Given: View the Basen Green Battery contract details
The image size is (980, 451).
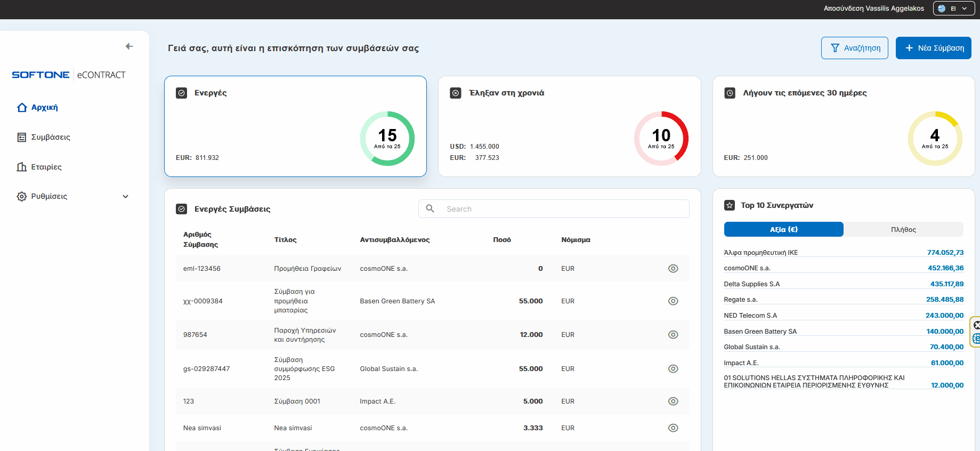Looking at the screenshot, I should click(x=673, y=301).
